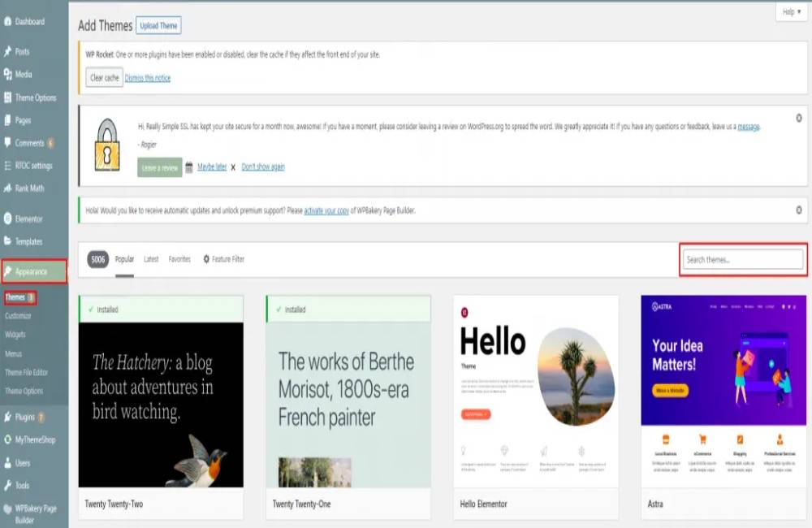This screenshot has width=812, height=528.
Task: Switch to the Popular tab
Action: (124, 259)
